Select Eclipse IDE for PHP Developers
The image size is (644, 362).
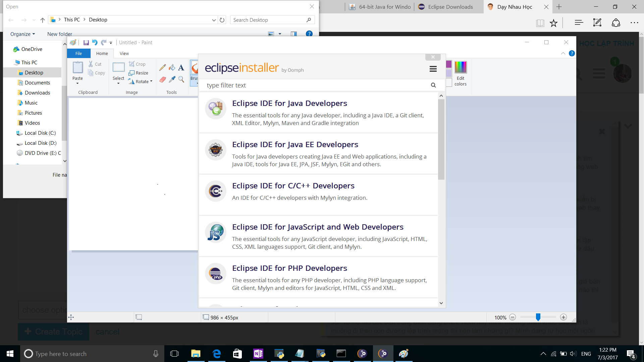318,278
